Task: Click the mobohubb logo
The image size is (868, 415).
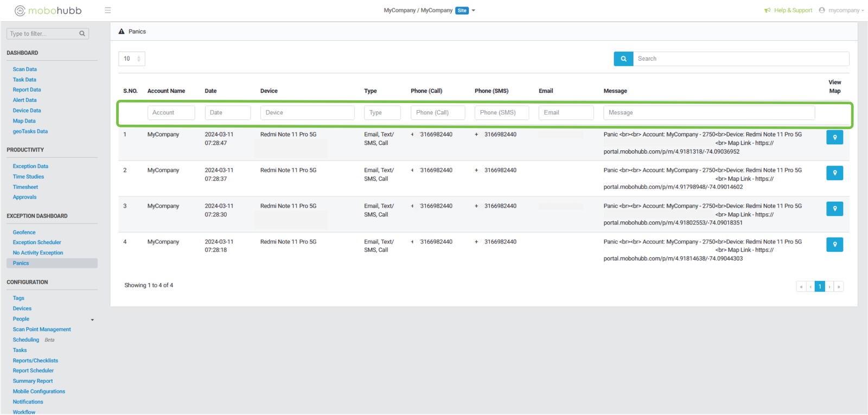Action: (x=48, y=10)
